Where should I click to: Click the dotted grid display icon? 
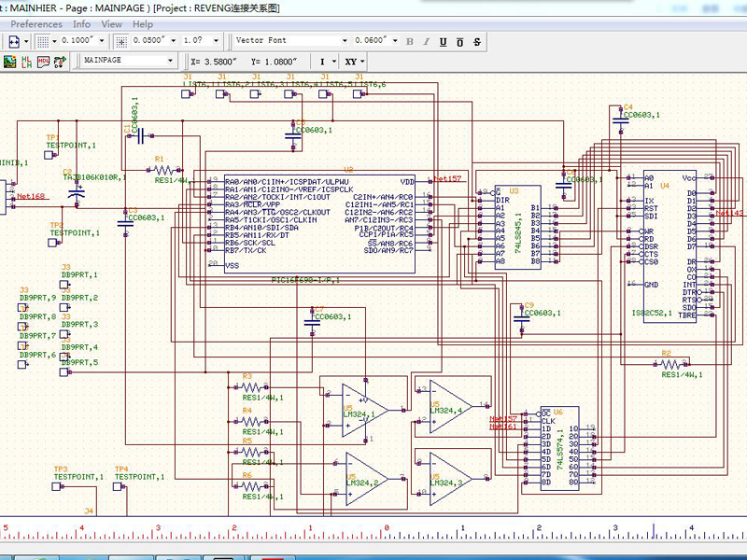pyautogui.click(x=43, y=41)
